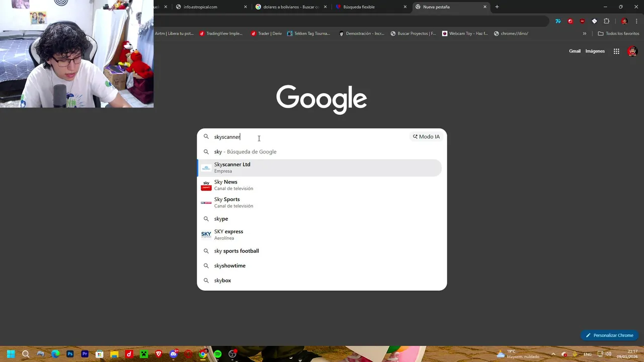Viewport: 644px width, 362px height.
Task: Select the skybox suggestion
Action: pos(319,281)
